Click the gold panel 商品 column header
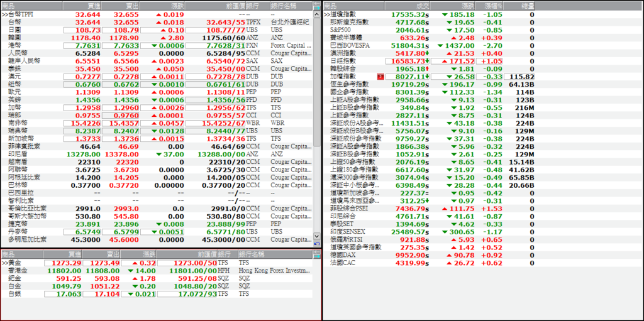This screenshot has width=644, height=321. 22,254
